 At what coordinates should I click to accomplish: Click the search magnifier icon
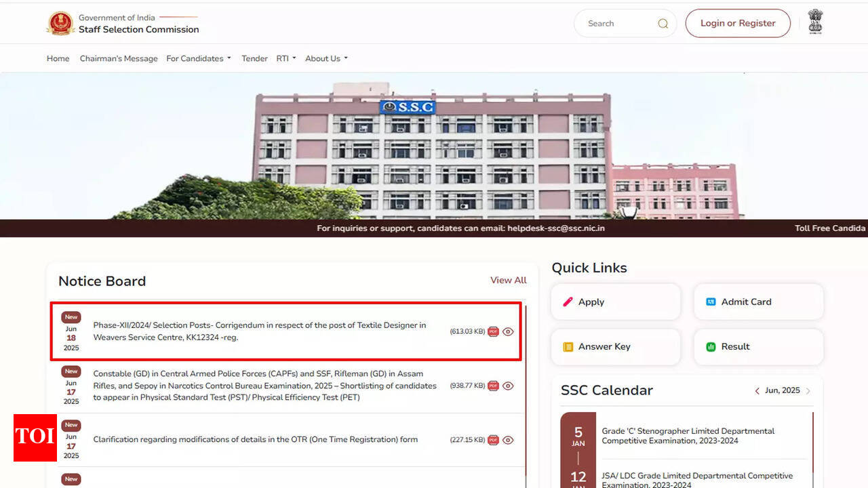[663, 24]
